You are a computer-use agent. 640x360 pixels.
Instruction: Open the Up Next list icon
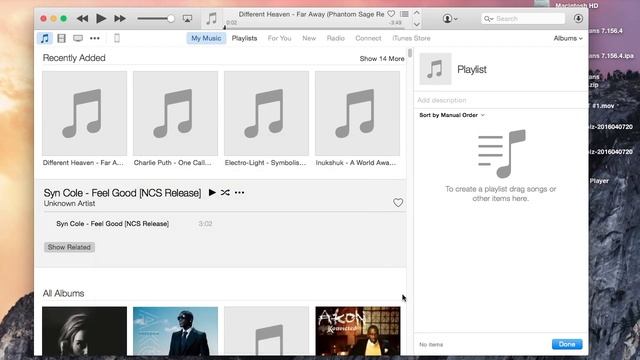pos(404,14)
